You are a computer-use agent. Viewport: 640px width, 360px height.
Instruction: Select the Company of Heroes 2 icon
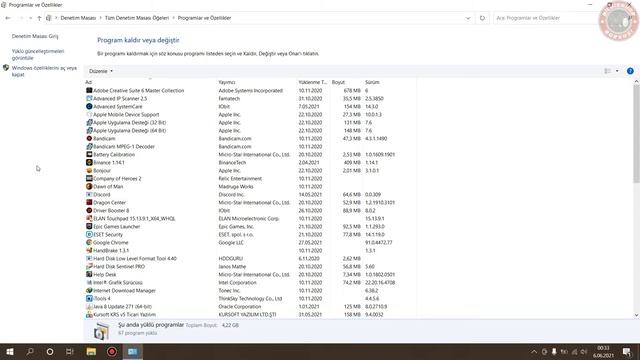click(x=89, y=178)
